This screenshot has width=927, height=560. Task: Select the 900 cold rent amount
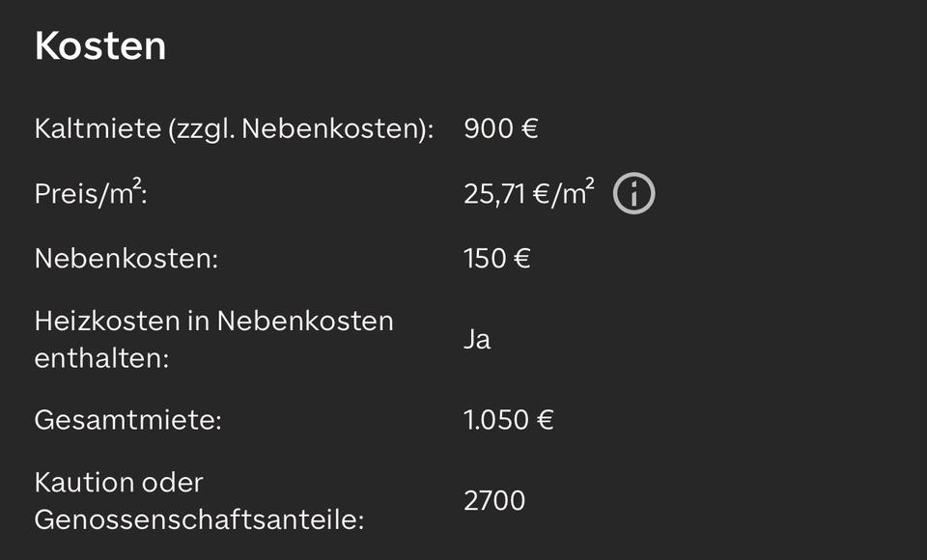click(489, 129)
